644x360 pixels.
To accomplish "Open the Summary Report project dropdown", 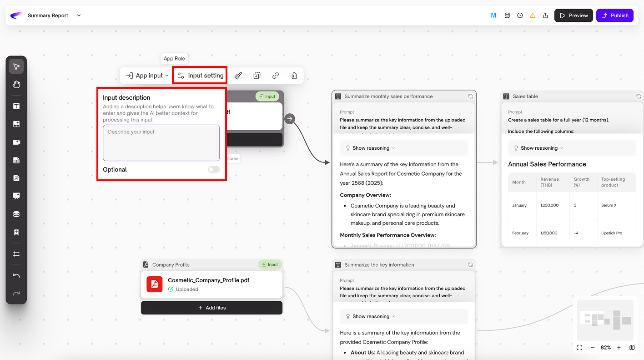I will pos(79,15).
